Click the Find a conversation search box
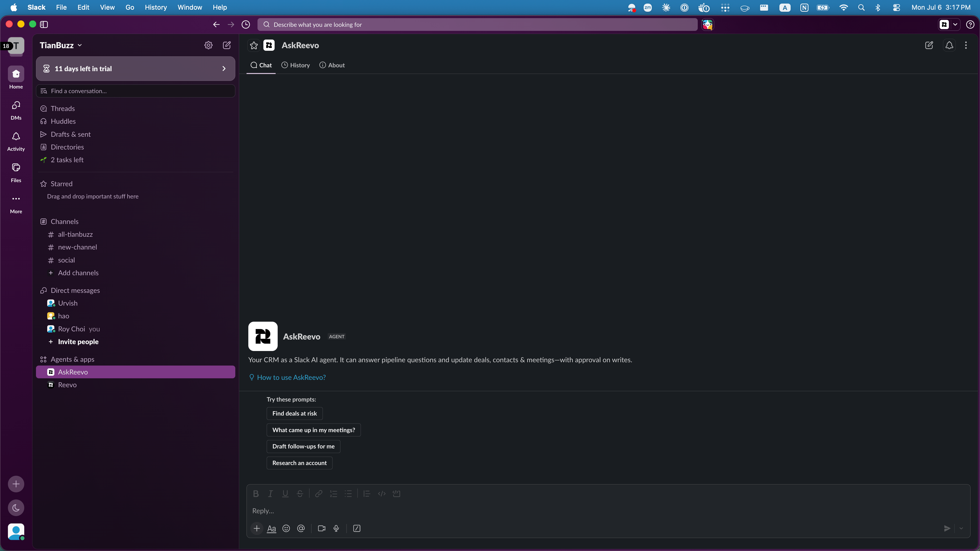 (x=136, y=91)
